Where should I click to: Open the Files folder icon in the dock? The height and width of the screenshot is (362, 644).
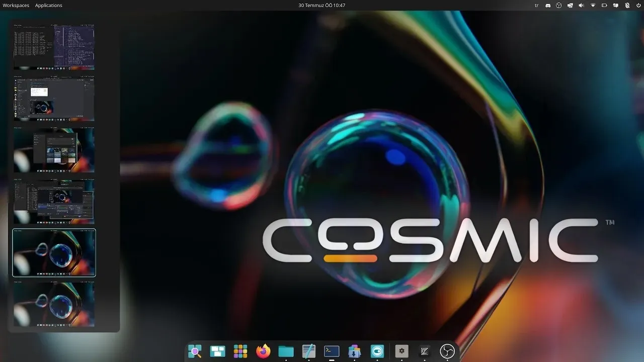[x=286, y=351]
